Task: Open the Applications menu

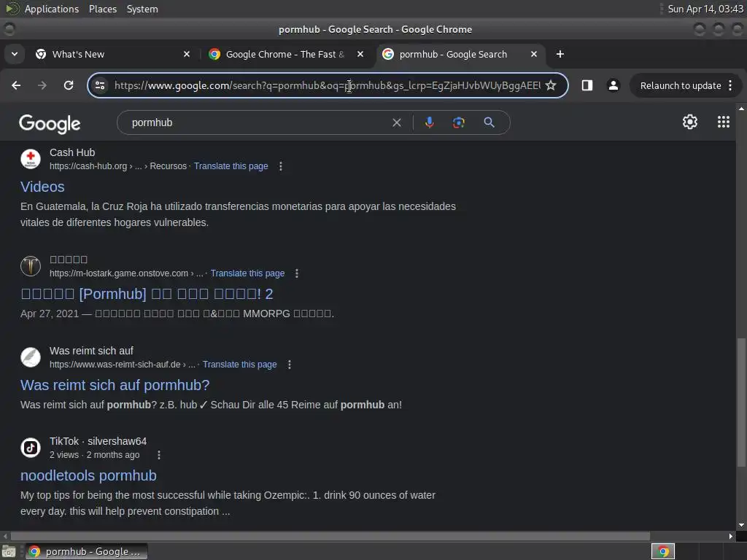Action: tap(52, 9)
